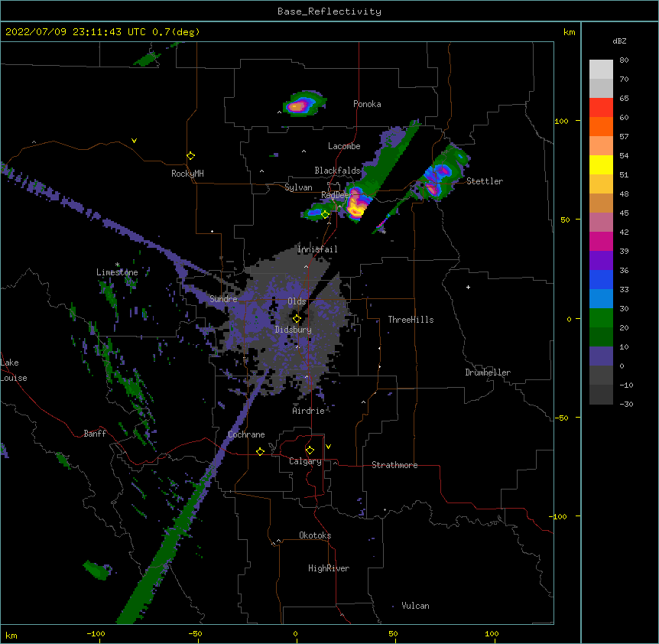Click the Lacombe city label

[x=344, y=146]
